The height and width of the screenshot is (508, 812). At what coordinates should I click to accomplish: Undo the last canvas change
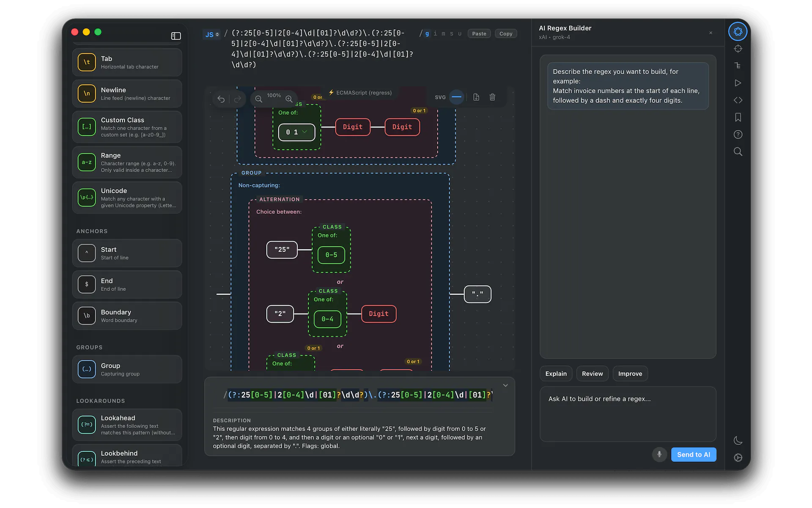point(221,99)
